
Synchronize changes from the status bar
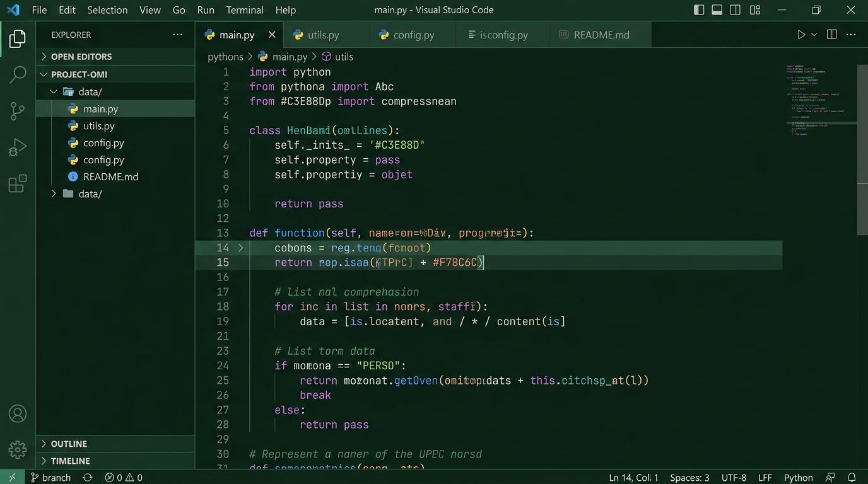(x=88, y=477)
